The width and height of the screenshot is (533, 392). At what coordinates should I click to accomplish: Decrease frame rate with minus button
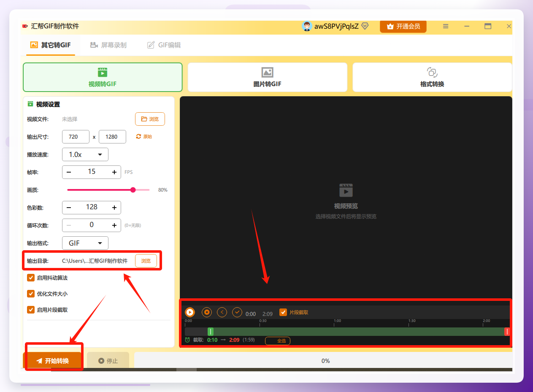pos(69,172)
